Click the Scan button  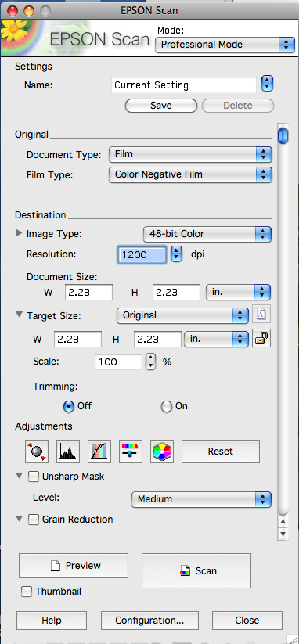[x=196, y=570]
